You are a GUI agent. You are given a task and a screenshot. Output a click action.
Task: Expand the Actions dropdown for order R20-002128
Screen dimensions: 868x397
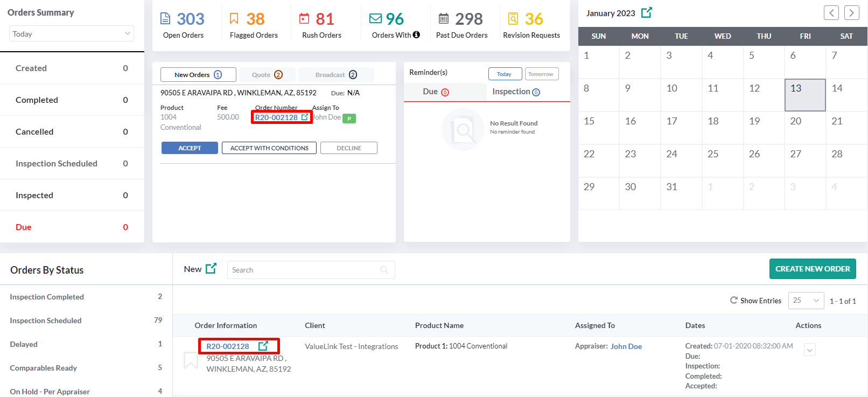(810, 350)
